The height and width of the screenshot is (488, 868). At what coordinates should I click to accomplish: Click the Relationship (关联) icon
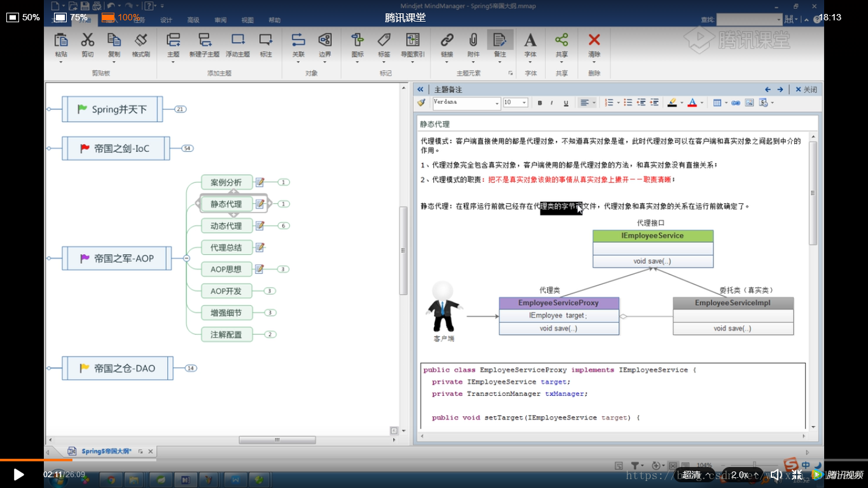point(298,40)
